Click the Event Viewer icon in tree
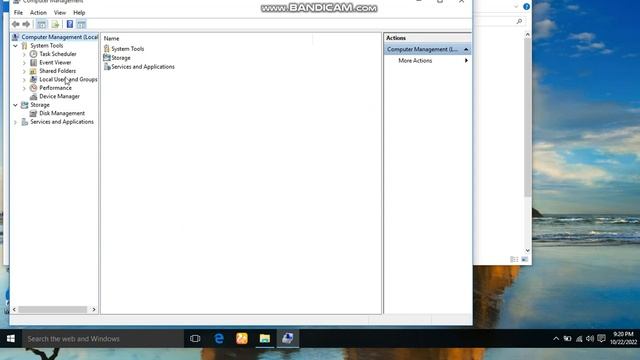The width and height of the screenshot is (640, 360). pos(33,62)
